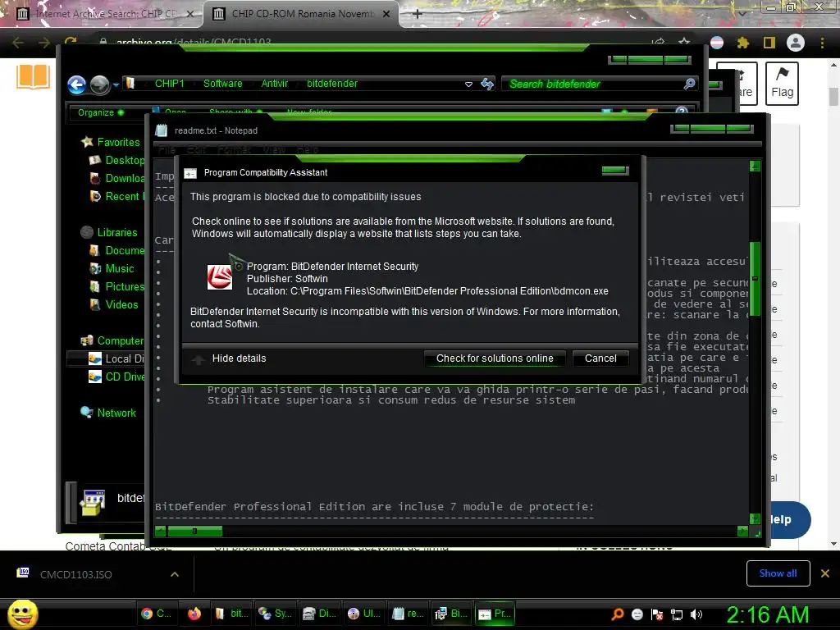The height and width of the screenshot is (630, 840).
Task: Click Notepad vertical scrollbar thumb
Action: tap(755, 279)
